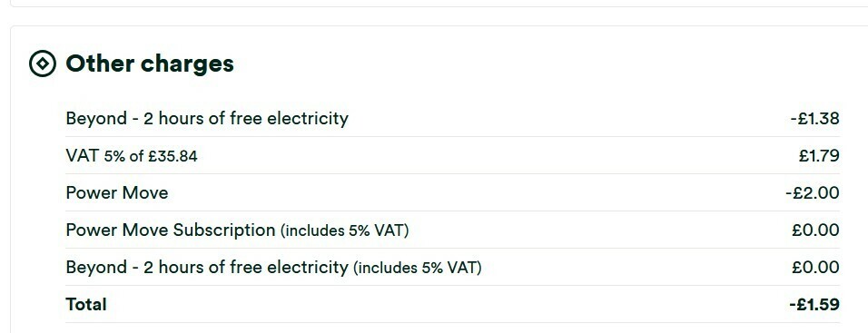
Task: Click the £0.00 amount above Total
Action: 815,267
